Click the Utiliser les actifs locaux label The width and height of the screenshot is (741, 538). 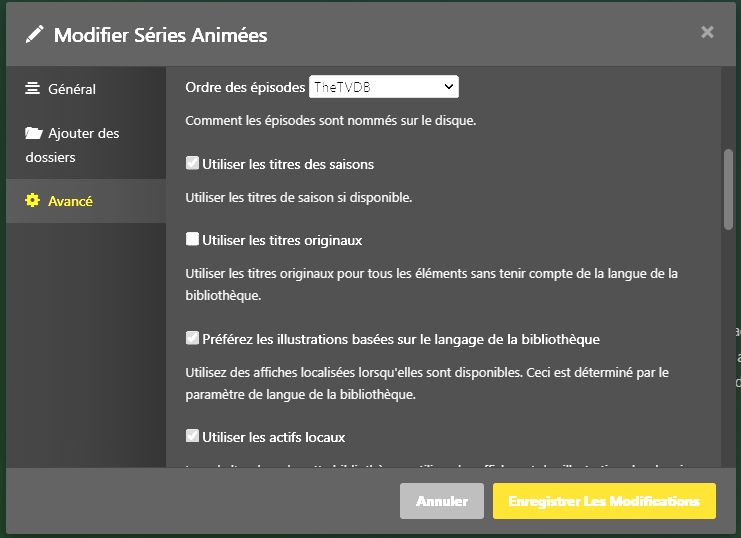point(273,437)
